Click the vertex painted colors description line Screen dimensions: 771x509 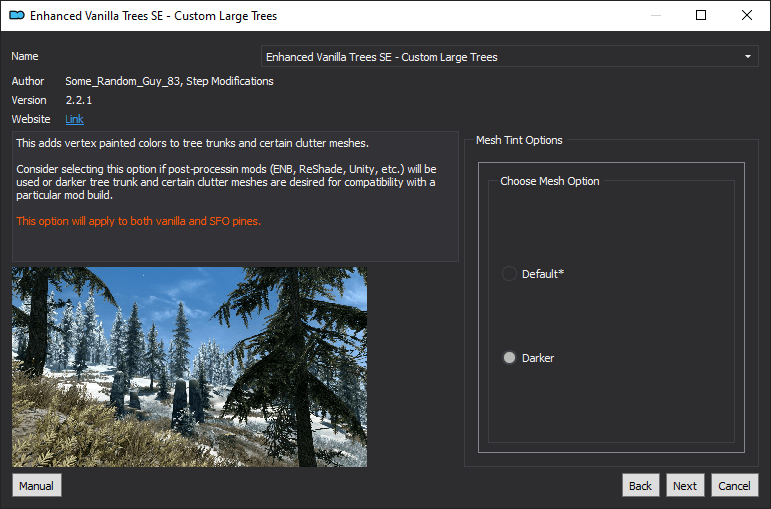click(x=192, y=143)
